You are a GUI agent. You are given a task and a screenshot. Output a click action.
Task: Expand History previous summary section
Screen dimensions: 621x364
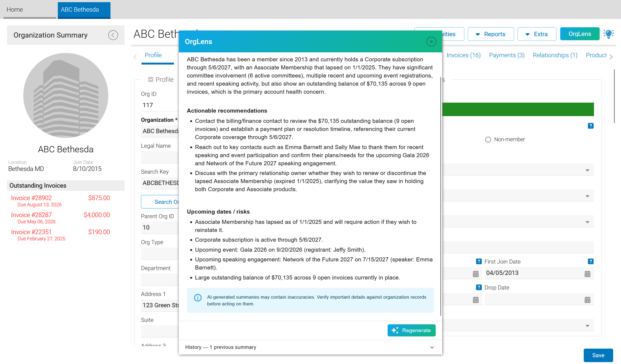point(310,347)
